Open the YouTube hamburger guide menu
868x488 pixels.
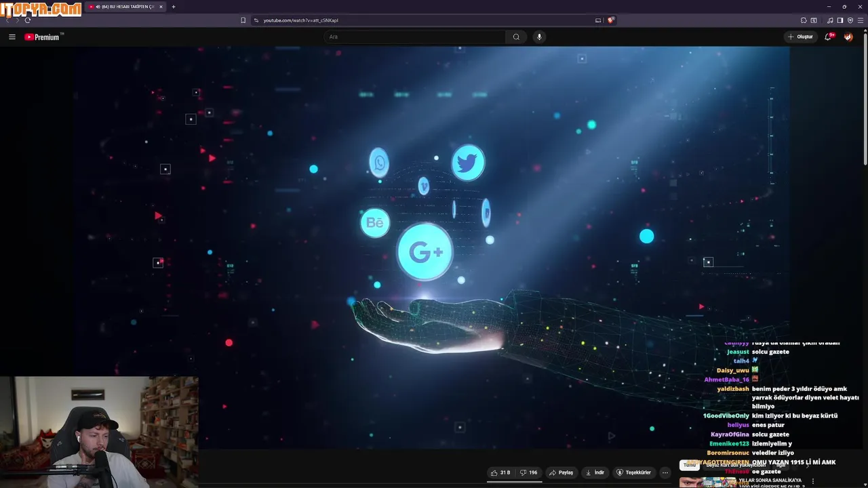(12, 37)
